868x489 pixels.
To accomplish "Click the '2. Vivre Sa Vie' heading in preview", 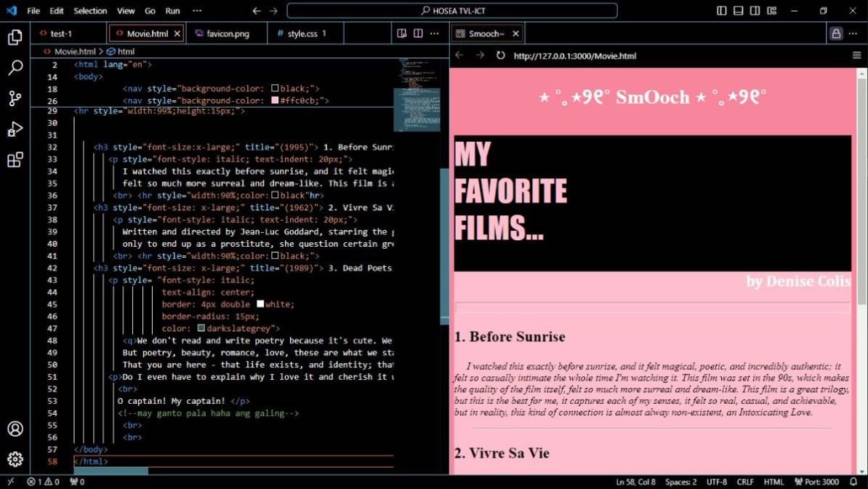I will pyautogui.click(x=502, y=453).
